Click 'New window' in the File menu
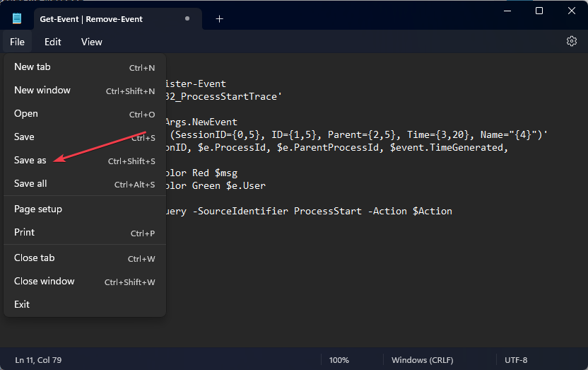Screen dimensions: 588x370 coord(42,91)
